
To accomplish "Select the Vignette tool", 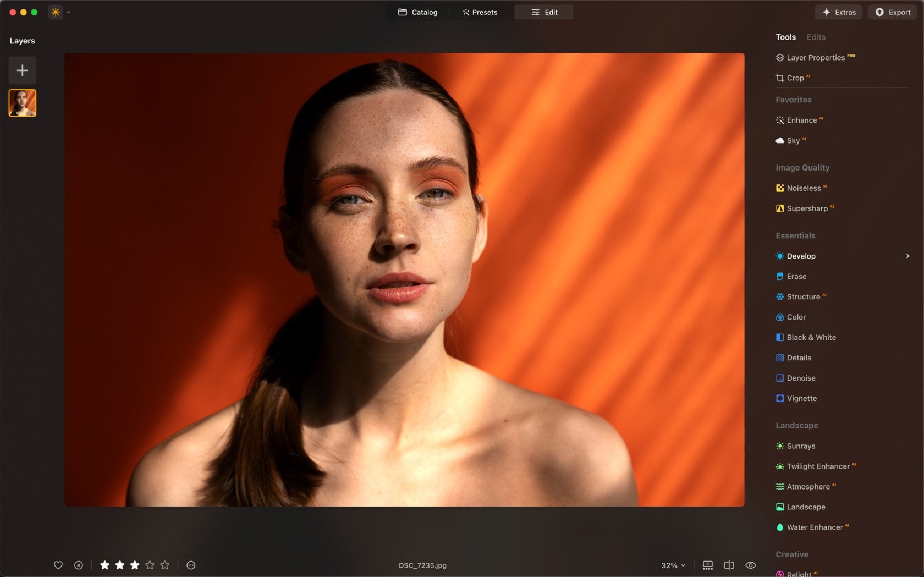I will pos(801,398).
